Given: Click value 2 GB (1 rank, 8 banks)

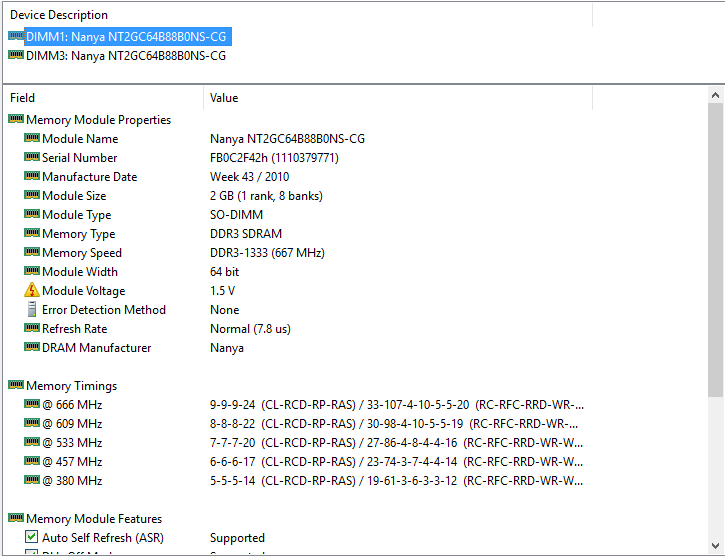Looking at the screenshot, I should click(266, 196).
